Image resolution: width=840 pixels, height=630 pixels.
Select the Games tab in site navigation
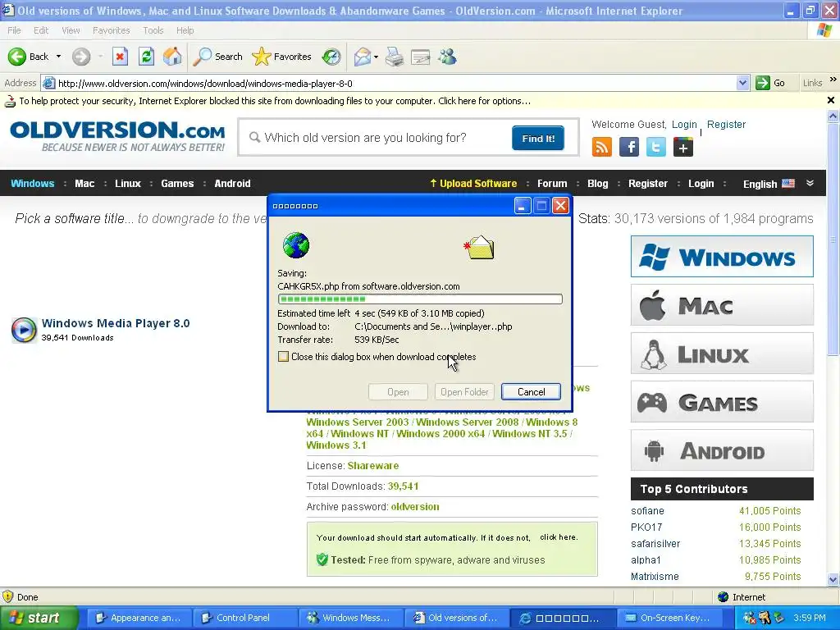[x=177, y=183]
